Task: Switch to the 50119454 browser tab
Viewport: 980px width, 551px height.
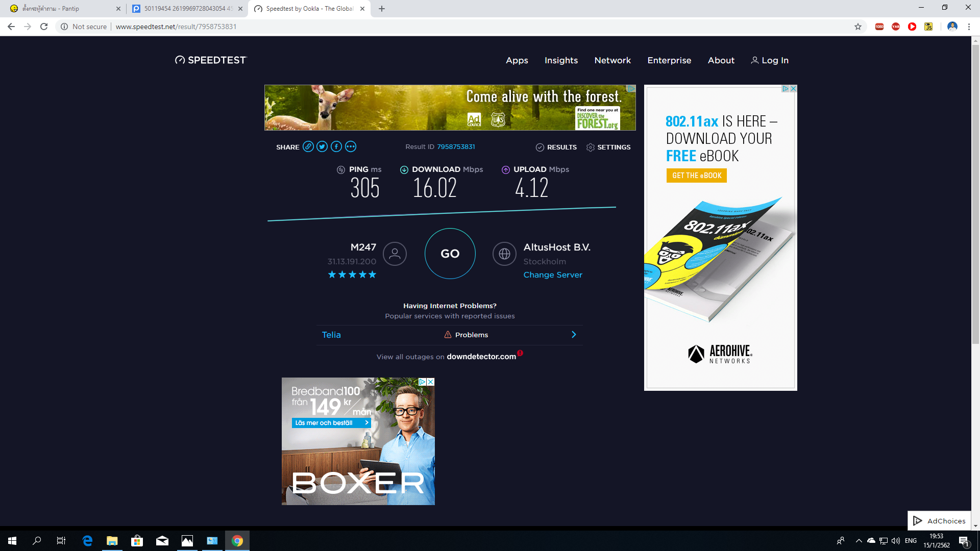Action: (x=188, y=9)
